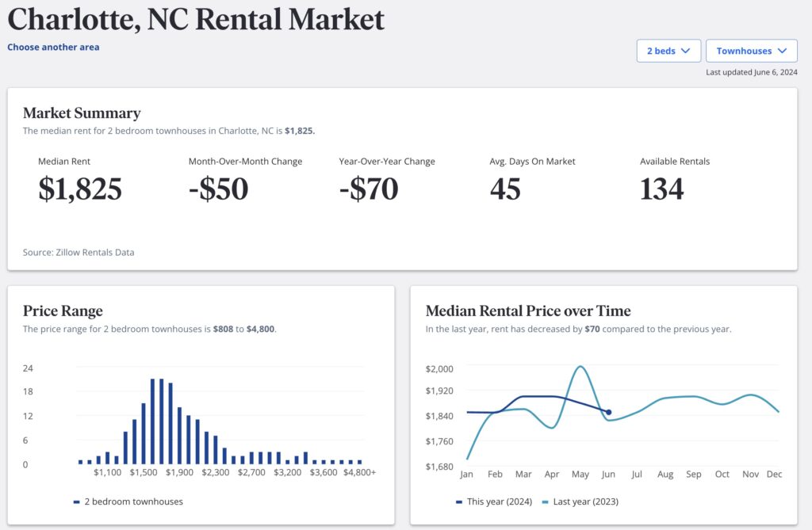Image resolution: width=812 pixels, height=530 pixels.
Task: Click the -$50 month-over-month change value
Action: coord(218,189)
